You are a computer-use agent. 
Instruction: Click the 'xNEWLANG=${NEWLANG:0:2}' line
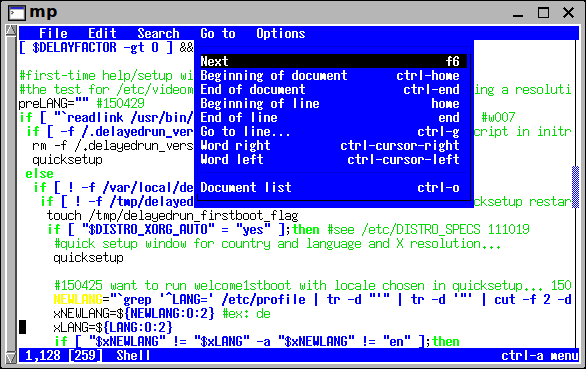pos(134,313)
